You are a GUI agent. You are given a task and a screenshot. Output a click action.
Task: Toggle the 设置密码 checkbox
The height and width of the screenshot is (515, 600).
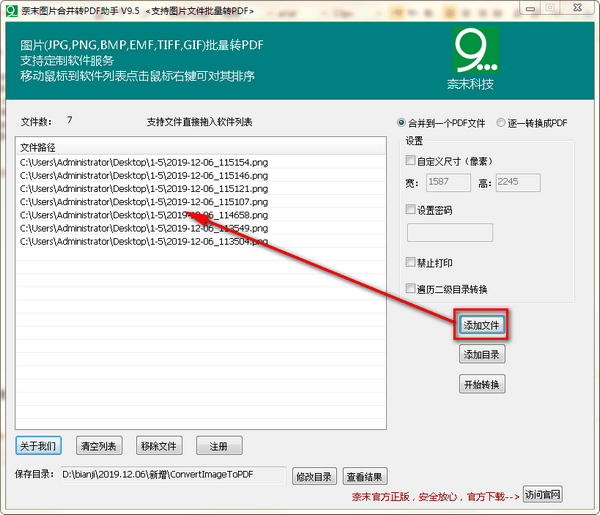click(x=410, y=210)
